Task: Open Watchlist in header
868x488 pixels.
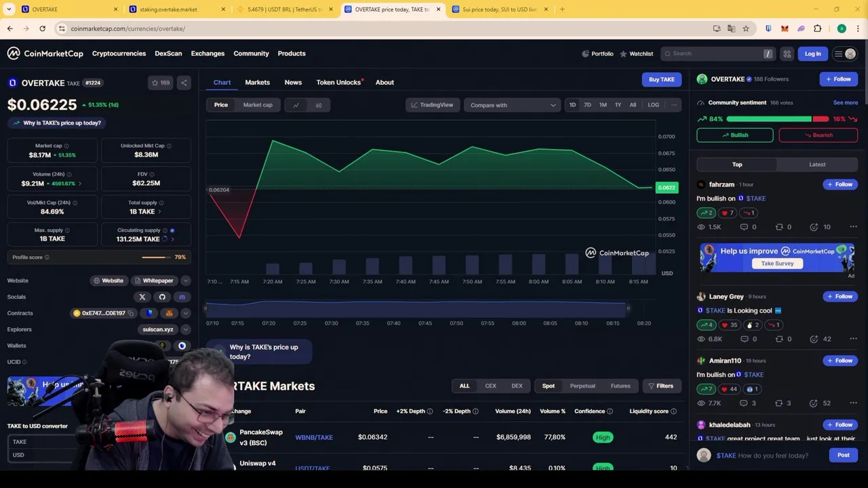Action: click(637, 54)
